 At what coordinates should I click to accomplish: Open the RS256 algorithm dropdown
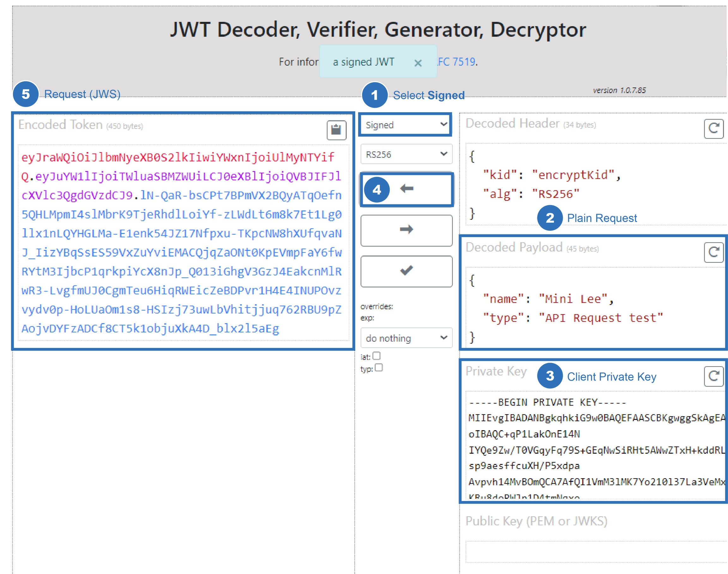tap(406, 155)
